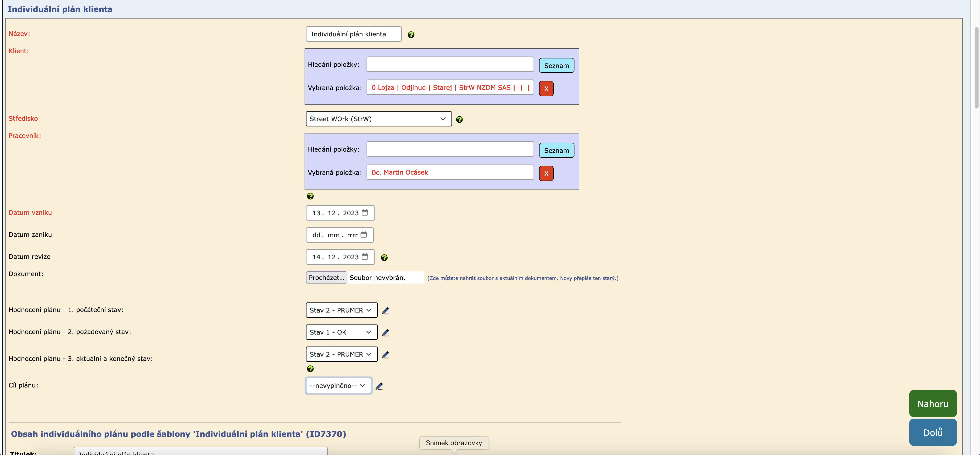Click help icon next to Název field
The width and height of the screenshot is (980, 455).
coord(411,35)
